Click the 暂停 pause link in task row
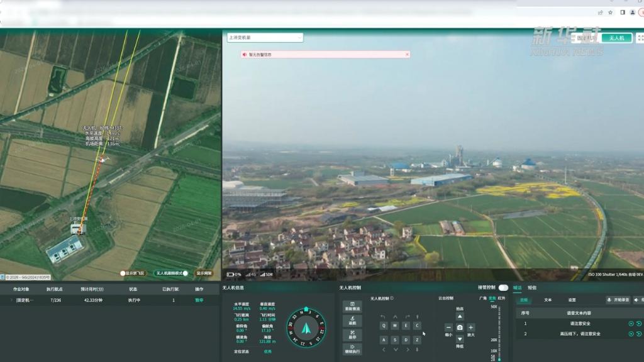 199,300
